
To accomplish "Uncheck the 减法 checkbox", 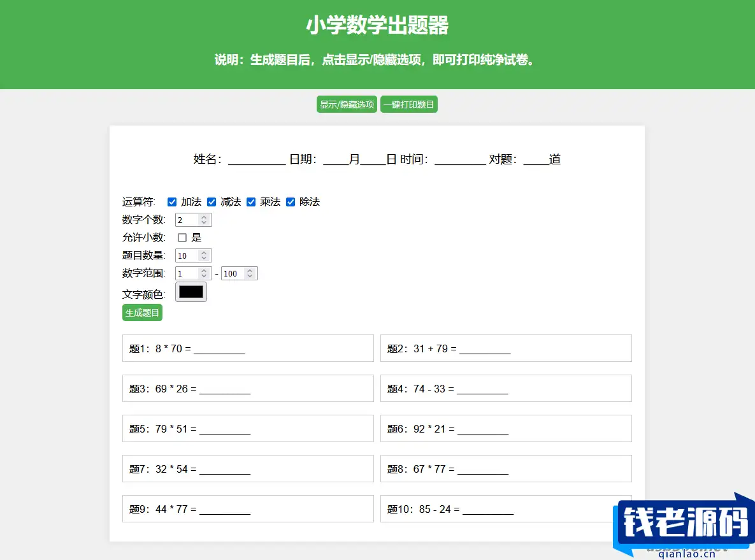I will 212,202.
